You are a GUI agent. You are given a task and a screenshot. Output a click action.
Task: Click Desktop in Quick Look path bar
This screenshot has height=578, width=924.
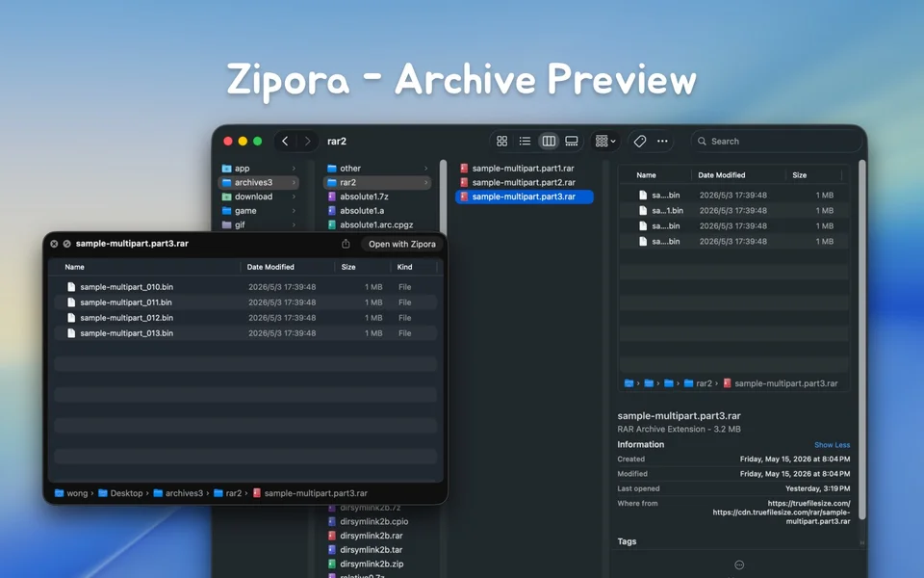tap(121, 493)
